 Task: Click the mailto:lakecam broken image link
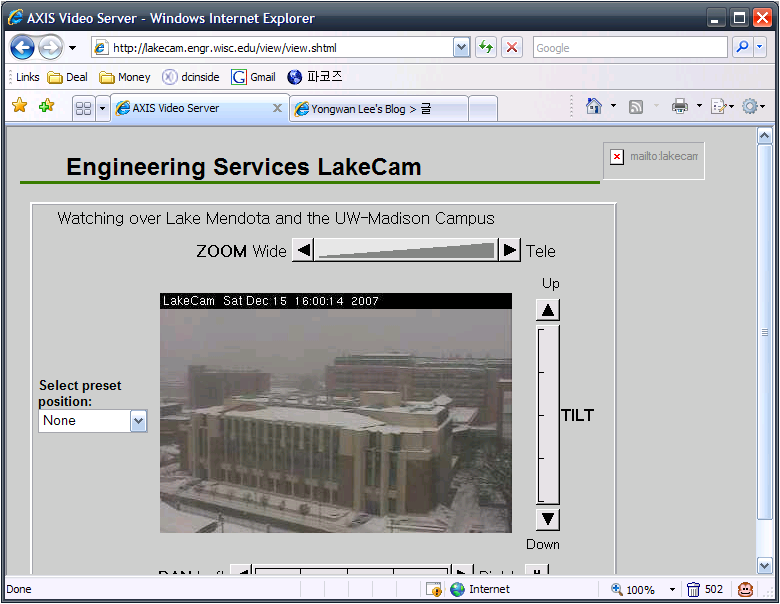[654, 160]
